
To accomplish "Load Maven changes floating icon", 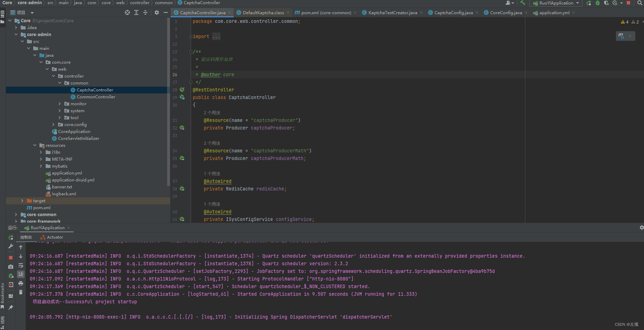I will [621, 36].
